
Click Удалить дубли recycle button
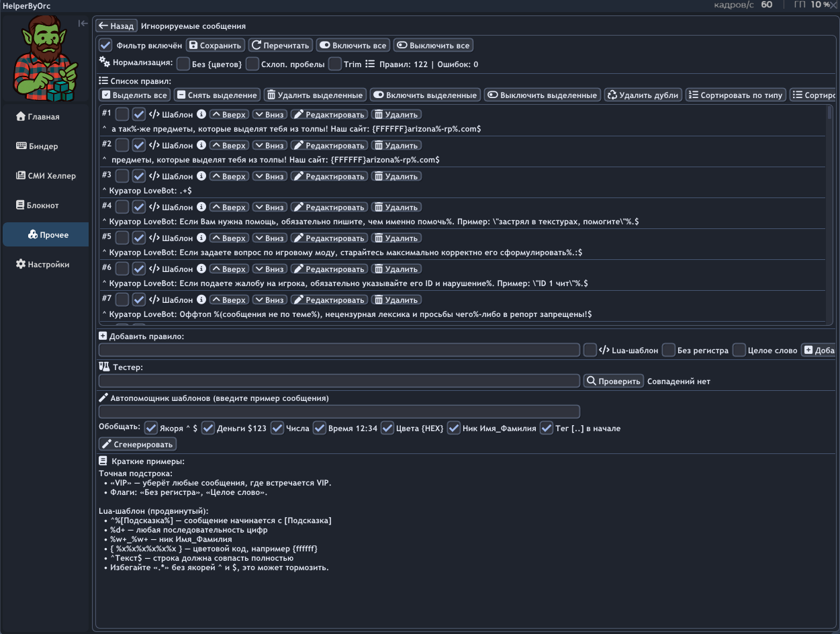point(643,95)
